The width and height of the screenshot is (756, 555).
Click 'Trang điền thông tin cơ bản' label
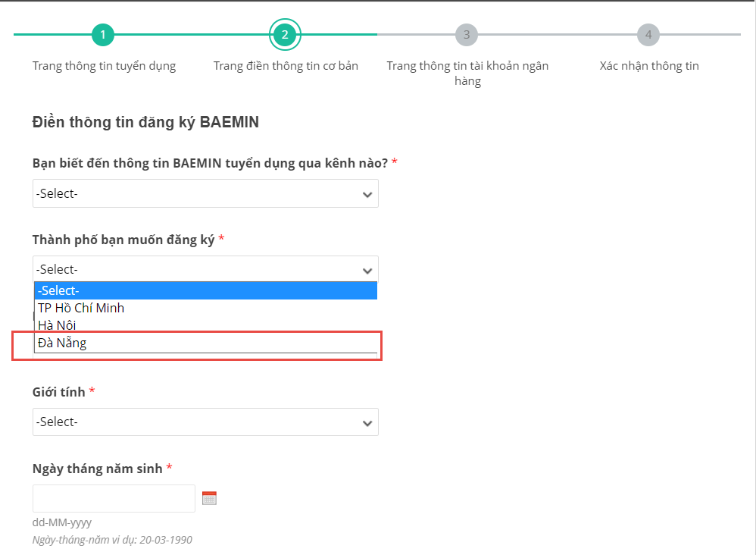[285, 65]
